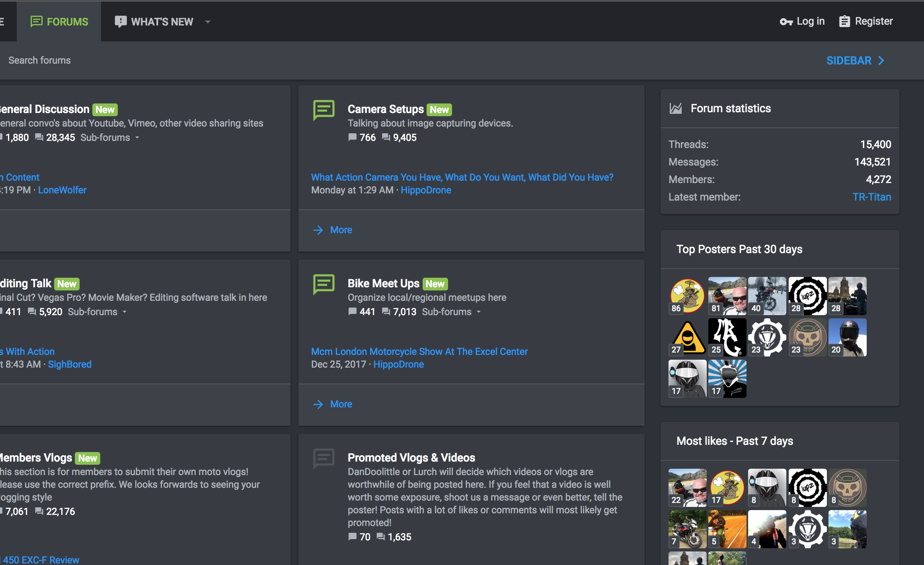Click the New badge on Camera Setups
Viewport: 924px width, 565px height.
click(439, 109)
